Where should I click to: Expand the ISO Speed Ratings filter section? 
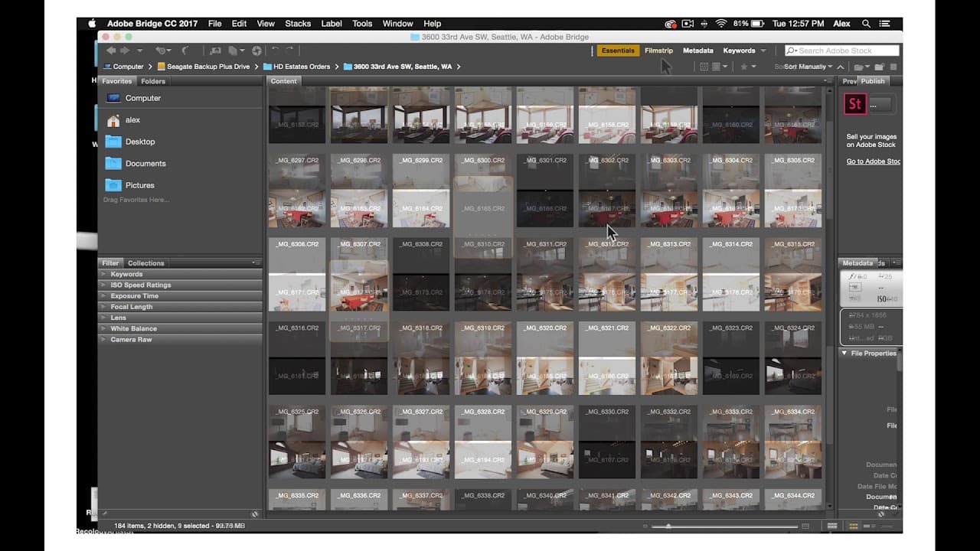click(138, 285)
